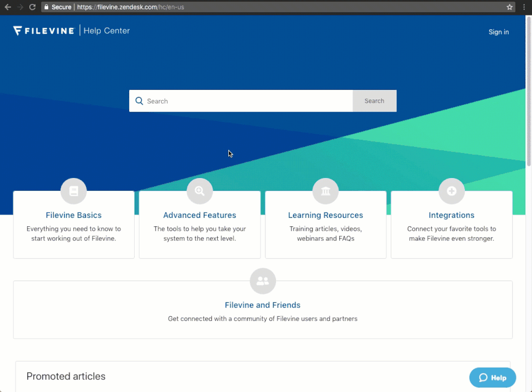Open the Help chat widget
This screenshot has height=392, width=532.
tap(493, 378)
